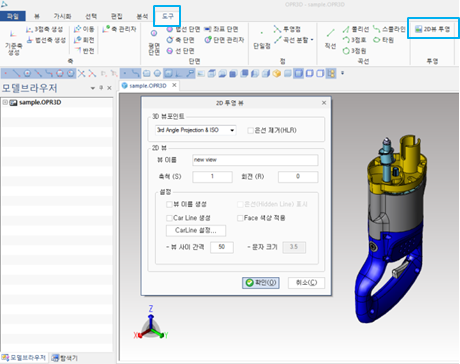Screen dimensions: 460x364
Task: Select the 직선 line tool
Action: [x=330, y=40]
